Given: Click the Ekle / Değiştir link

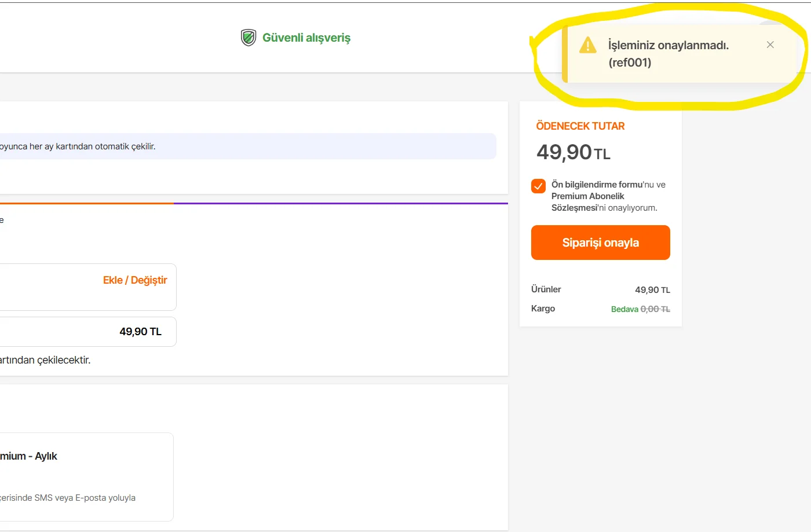Looking at the screenshot, I should (x=135, y=280).
